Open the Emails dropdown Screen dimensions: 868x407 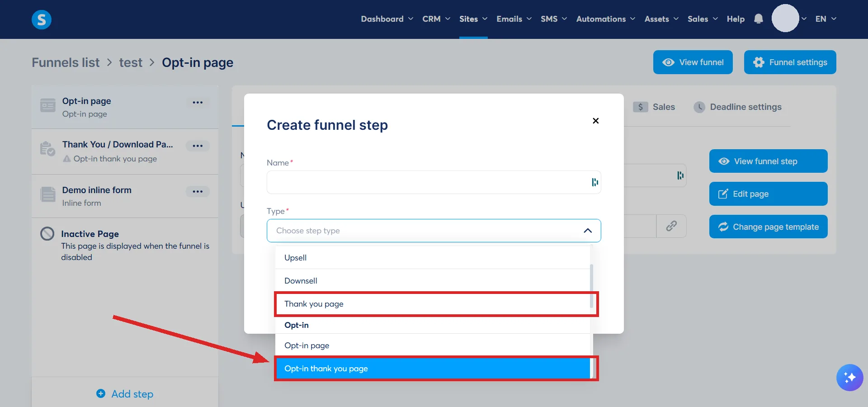click(x=514, y=19)
